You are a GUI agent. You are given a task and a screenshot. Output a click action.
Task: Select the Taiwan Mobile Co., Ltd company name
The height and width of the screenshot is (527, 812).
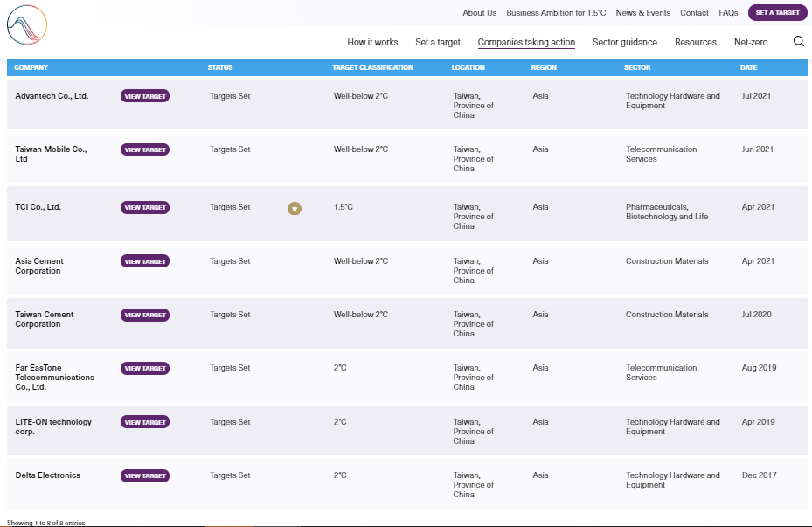(52, 154)
